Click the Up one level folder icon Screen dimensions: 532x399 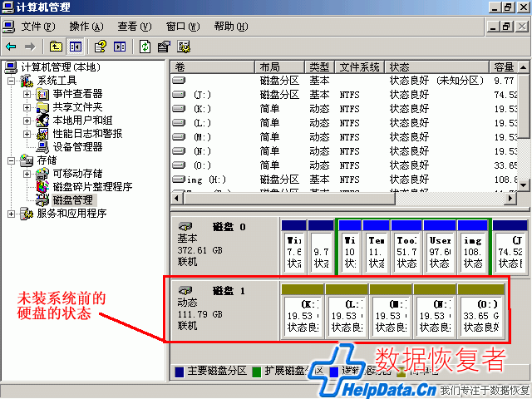(x=56, y=47)
